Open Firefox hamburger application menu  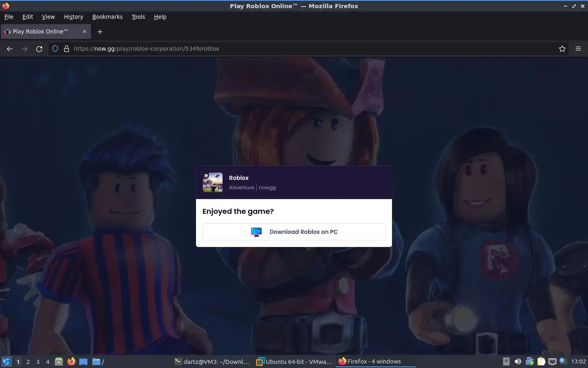(x=578, y=49)
